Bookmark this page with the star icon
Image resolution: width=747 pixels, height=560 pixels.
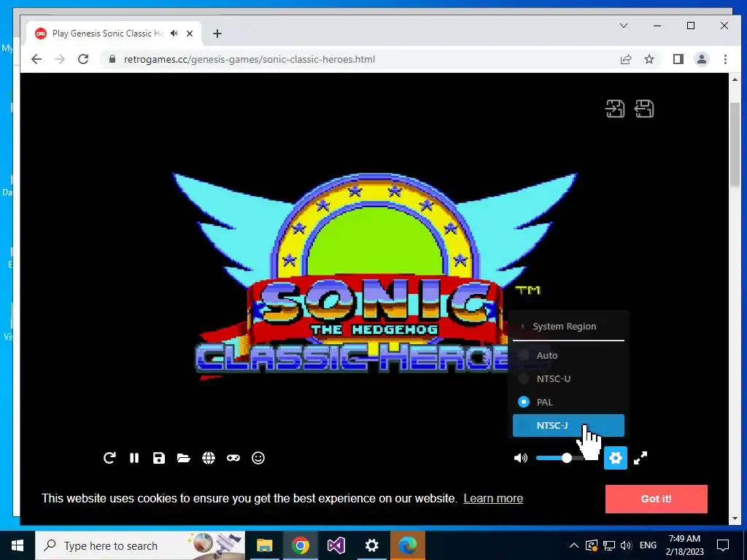tap(649, 59)
